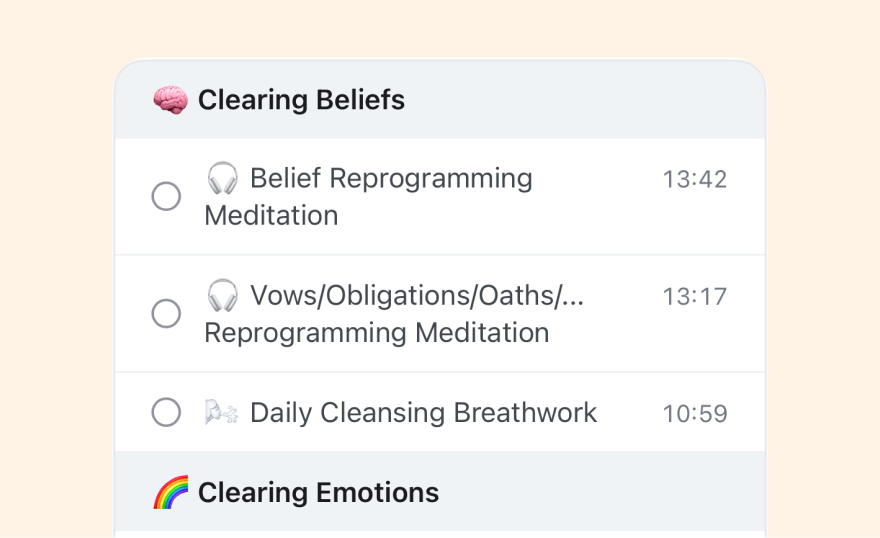Click the headphones icon on Belief Reprogramming Meditation

[222, 179]
